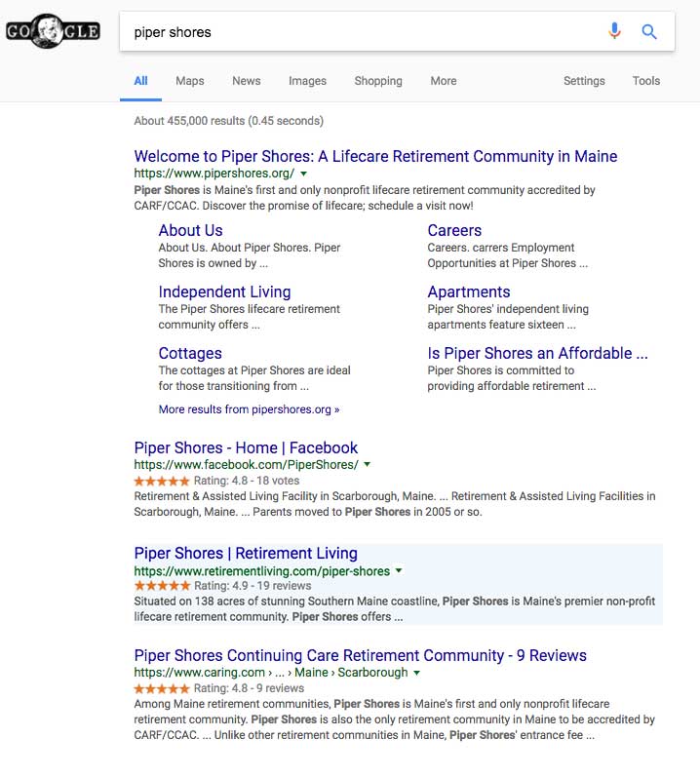
Task: Click snippet 'Careers. carrers Employment Opportunities'
Action: click(x=507, y=255)
